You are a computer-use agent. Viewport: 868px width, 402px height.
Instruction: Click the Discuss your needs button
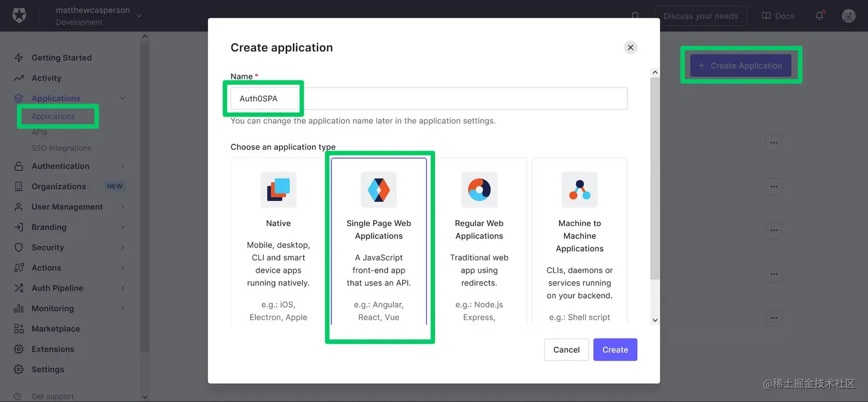click(x=701, y=15)
